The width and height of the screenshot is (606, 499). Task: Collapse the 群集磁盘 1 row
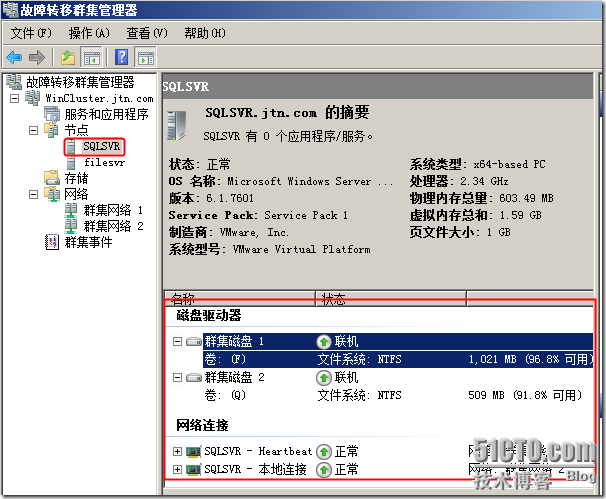pos(177,342)
